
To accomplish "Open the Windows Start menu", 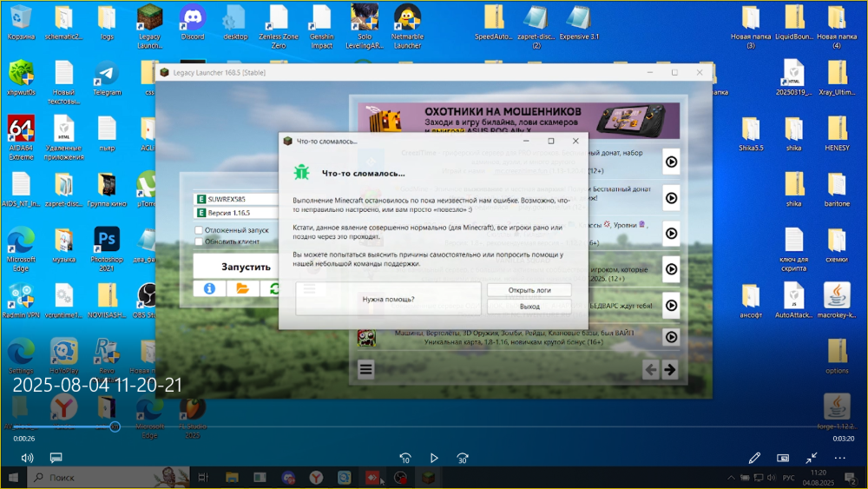I will point(13,478).
